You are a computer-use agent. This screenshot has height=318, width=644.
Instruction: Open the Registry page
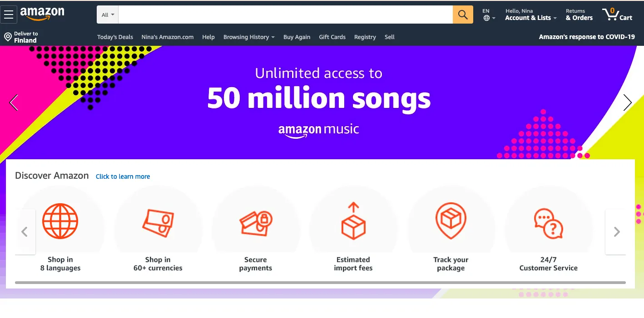(365, 37)
